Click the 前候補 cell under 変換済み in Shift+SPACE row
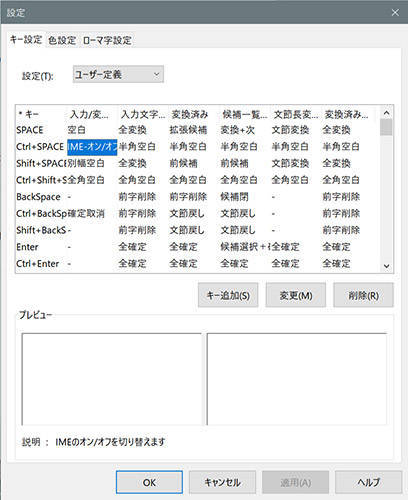This screenshot has width=408, height=500. pos(183,163)
